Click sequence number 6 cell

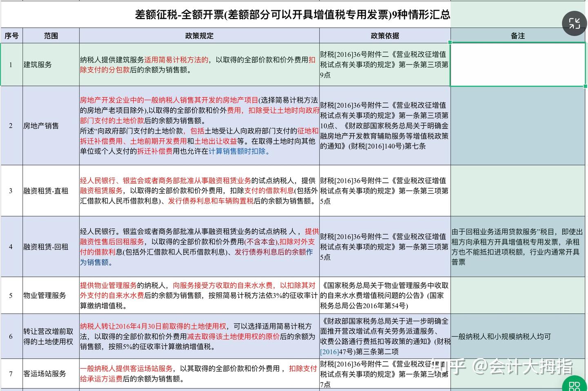(x=11, y=336)
